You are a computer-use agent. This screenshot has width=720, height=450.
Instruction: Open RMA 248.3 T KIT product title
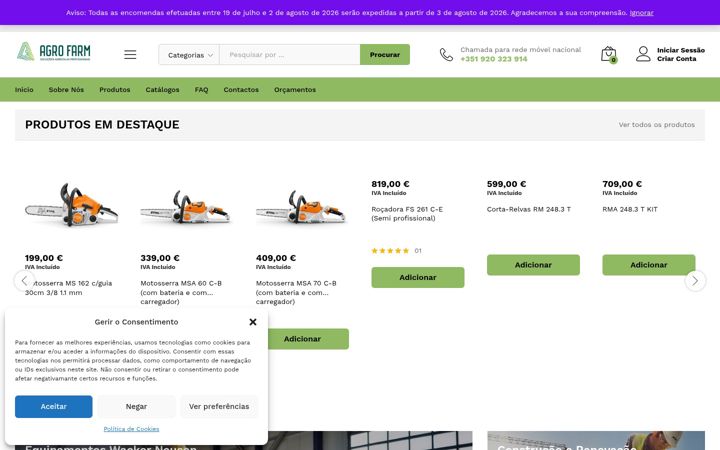click(630, 209)
